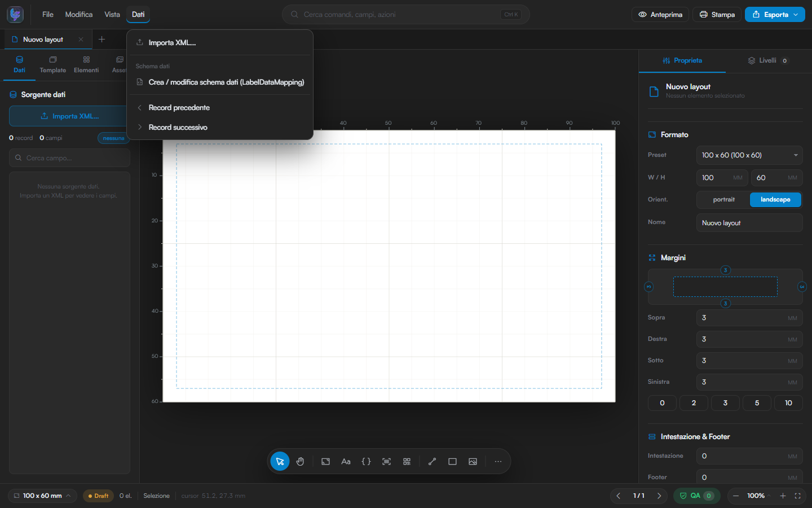Select the hand pan tool
This screenshot has height=508, width=812.
click(300, 462)
